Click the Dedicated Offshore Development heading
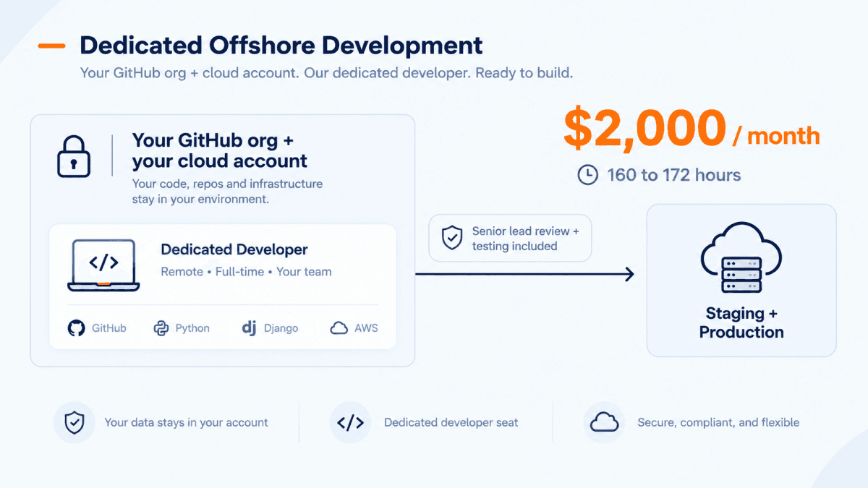This screenshot has height=488, width=868. [x=281, y=45]
